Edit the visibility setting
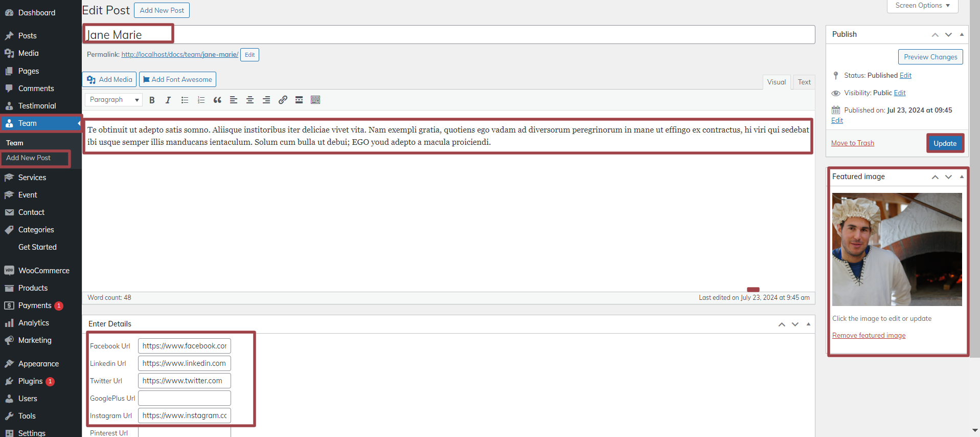 tap(900, 93)
